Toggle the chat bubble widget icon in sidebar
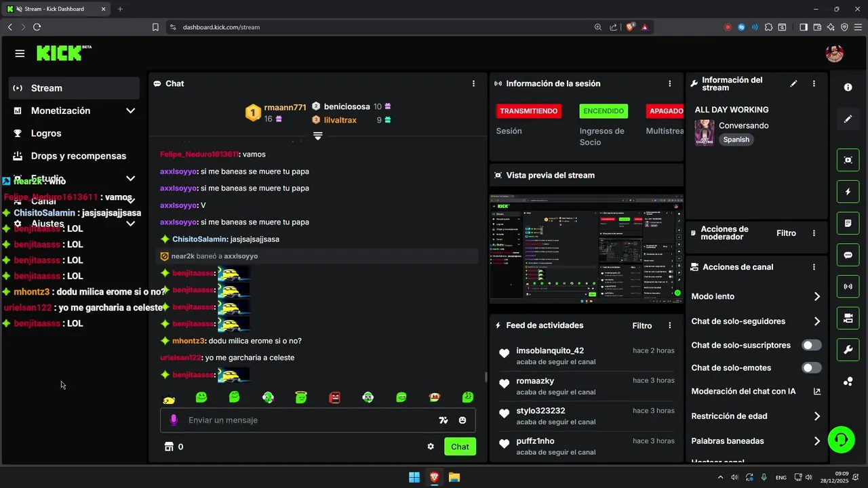Image resolution: width=868 pixels, height=488 pixels. [848, 255]
